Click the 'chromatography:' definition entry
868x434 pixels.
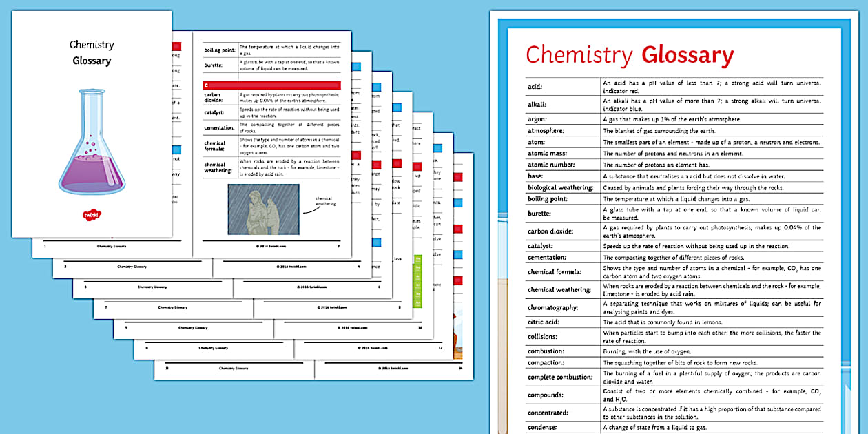tap(555, 307)
